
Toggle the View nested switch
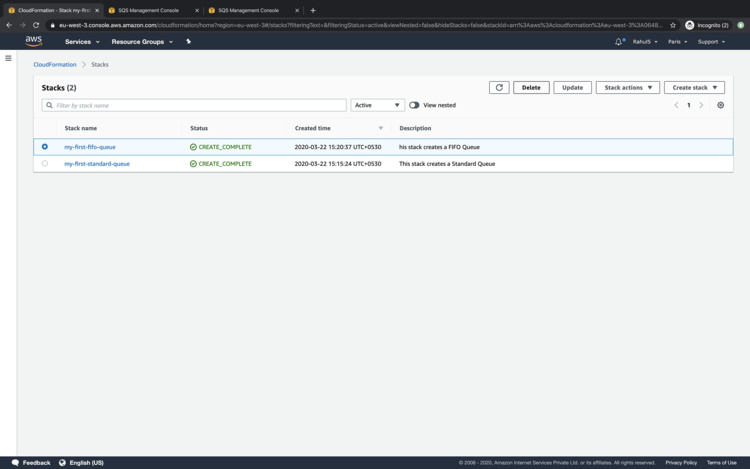[414, 105]
